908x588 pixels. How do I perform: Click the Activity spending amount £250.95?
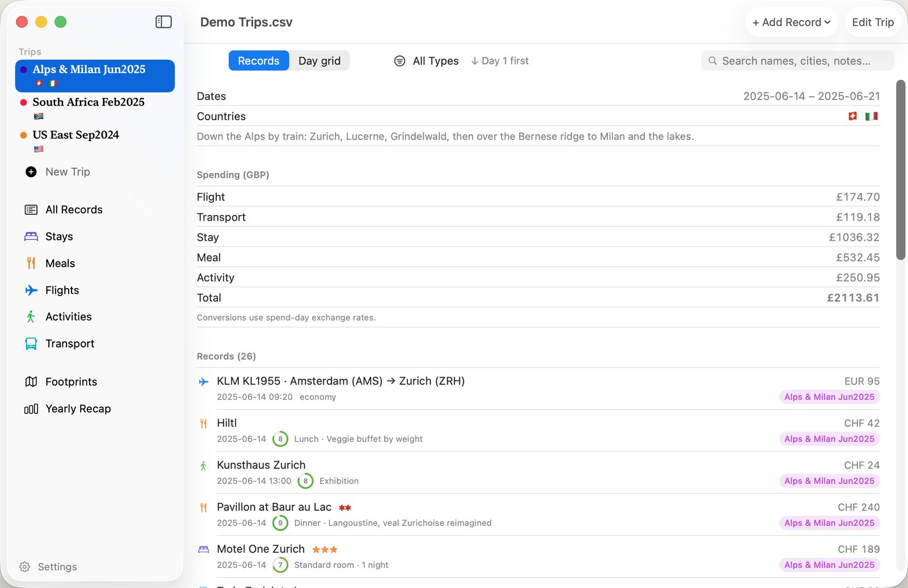click(857, 278)
